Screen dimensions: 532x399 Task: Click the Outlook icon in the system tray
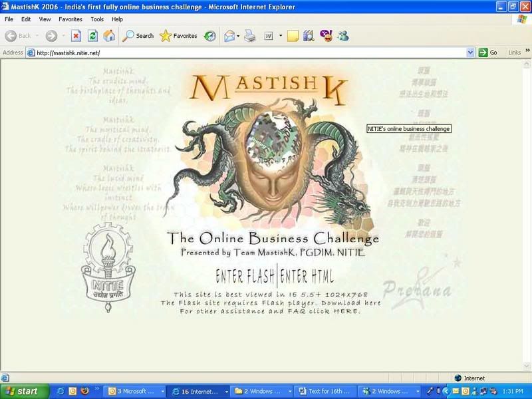click(x=465, y=391)
